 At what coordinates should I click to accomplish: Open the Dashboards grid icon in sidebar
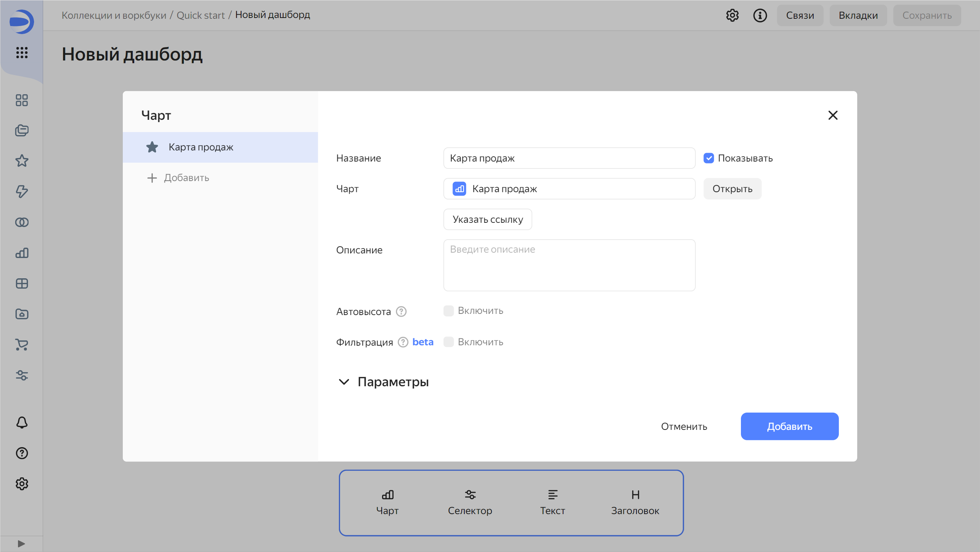pos(22,100)
